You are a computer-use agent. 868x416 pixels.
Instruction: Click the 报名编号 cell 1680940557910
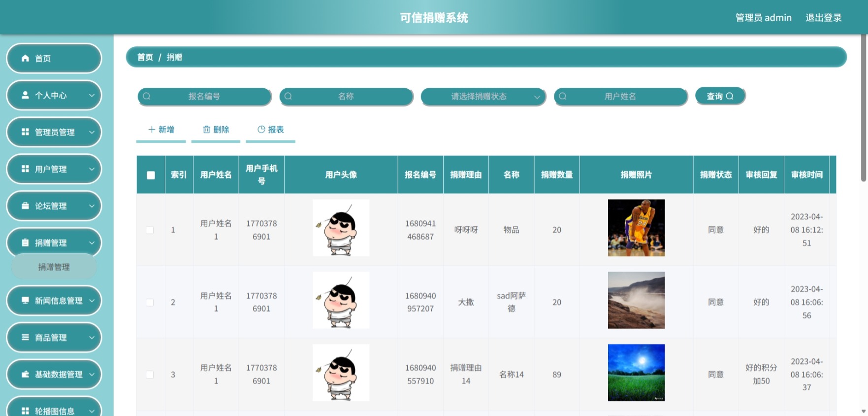click(x=420, y=375)
